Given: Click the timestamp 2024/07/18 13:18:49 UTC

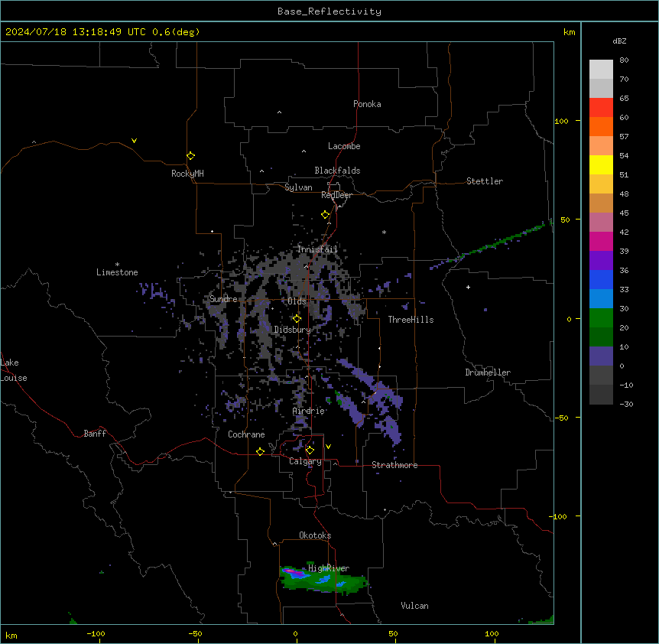Looking at the screenshot, I should click(x=75, y=32).
